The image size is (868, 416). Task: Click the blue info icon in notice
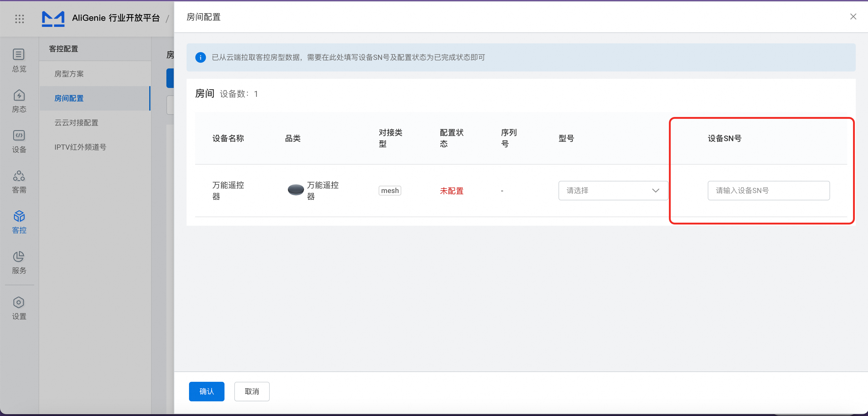tap(201, 57)
